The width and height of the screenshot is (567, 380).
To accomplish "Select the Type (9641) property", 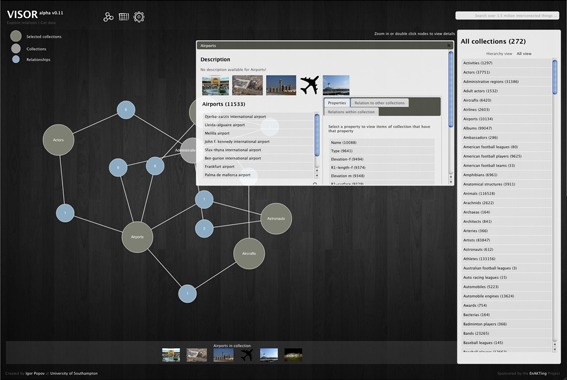I will coord(381,151).
